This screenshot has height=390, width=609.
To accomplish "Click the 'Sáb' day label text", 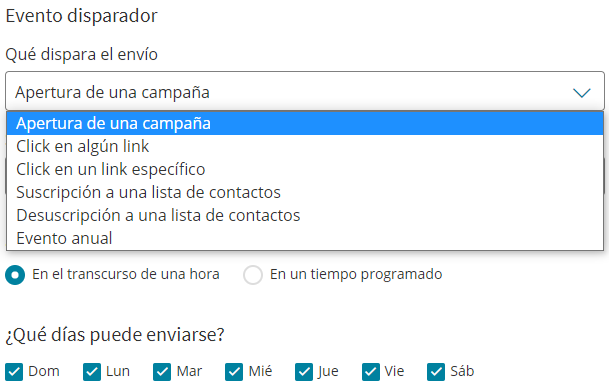I will 462,371.
